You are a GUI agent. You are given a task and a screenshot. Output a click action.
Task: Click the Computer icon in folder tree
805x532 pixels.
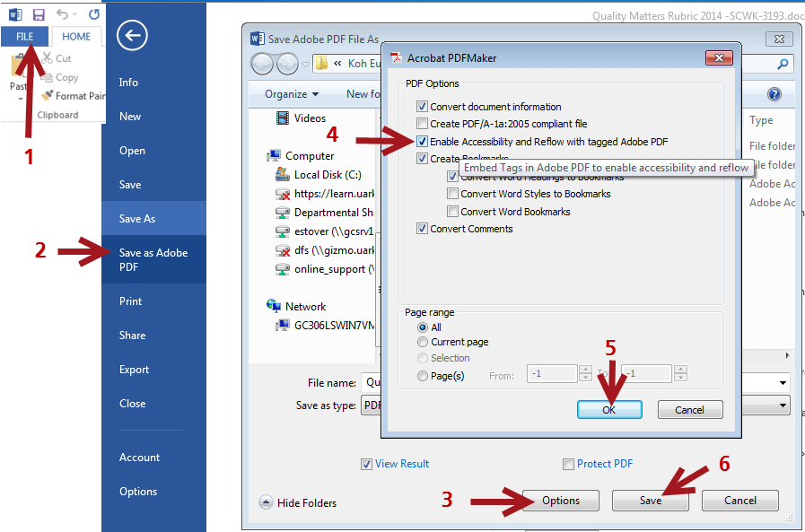(x=274, y=156)
